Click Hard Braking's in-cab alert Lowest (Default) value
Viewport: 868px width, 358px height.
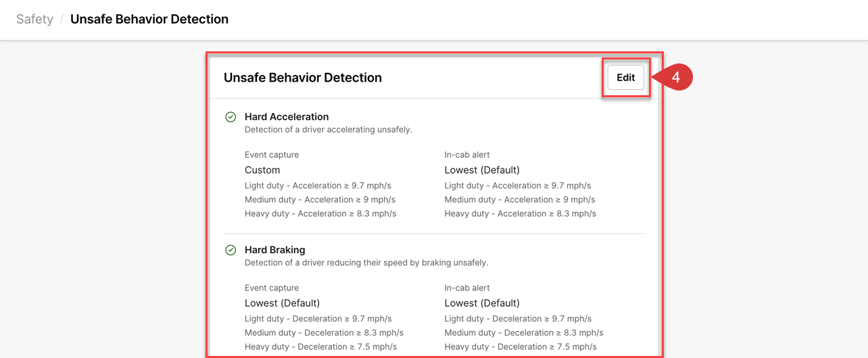click(x=482, y=303)
